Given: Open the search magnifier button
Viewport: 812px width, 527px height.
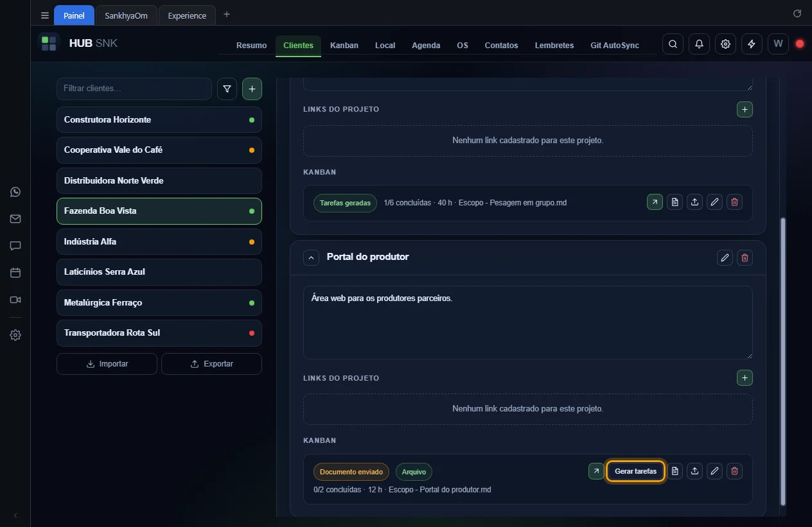Looking at the screenshot, I should click(x=673, y=44).
